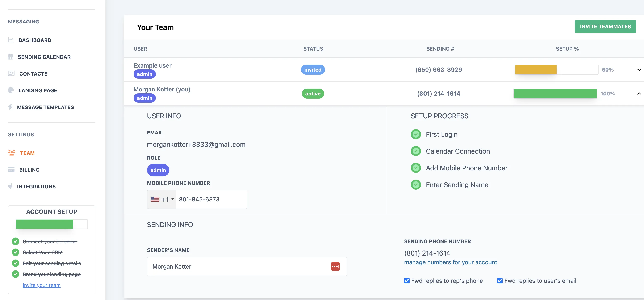Image resolution: width=644 pixels, height=300 pixels.
Task: Click the Sending Calendar icon
Action: 11,57
